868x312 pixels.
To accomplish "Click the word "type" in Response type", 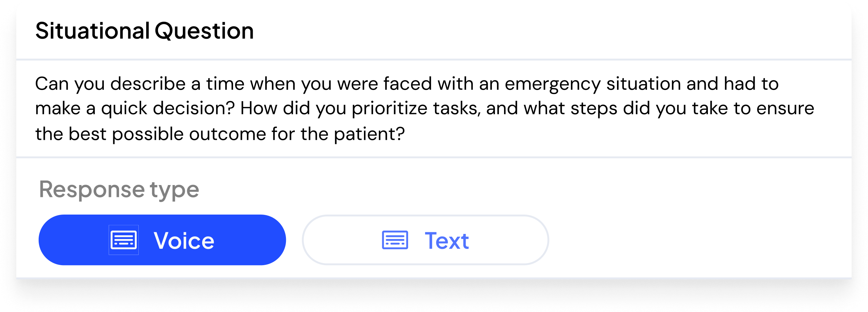I will click(174, 191).
